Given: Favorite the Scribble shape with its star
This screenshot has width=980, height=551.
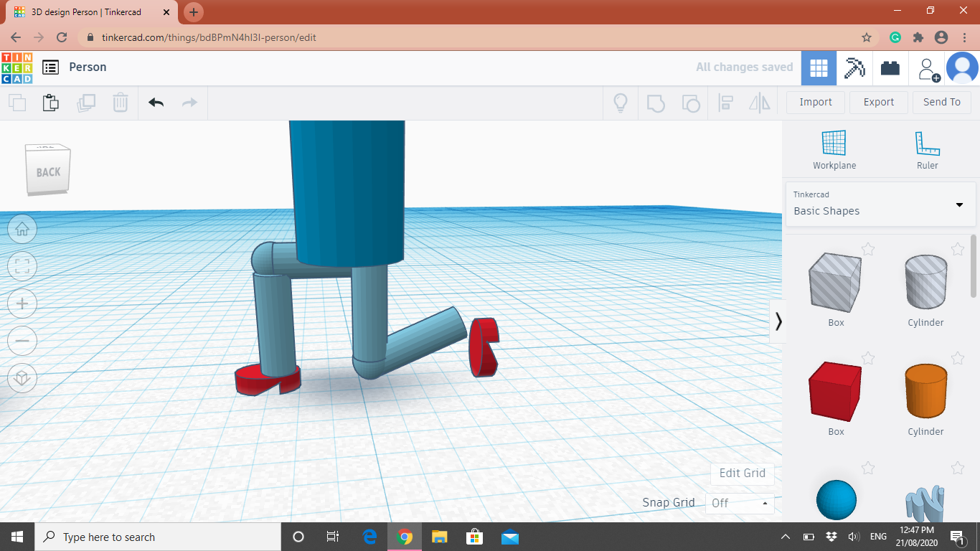Looking at the screenshot, I should click(x=958, y=468).
